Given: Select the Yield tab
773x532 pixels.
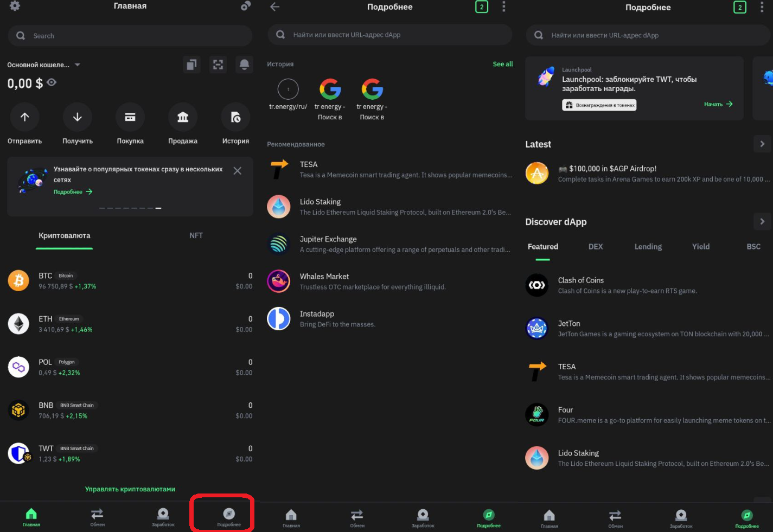Looking at the screenshot, I should point(701,247).
